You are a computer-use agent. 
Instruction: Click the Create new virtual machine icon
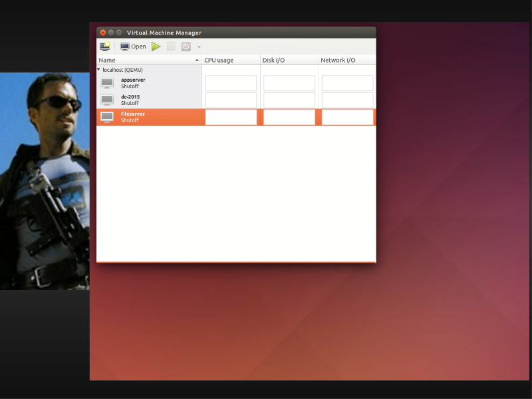tap(105, 47)
